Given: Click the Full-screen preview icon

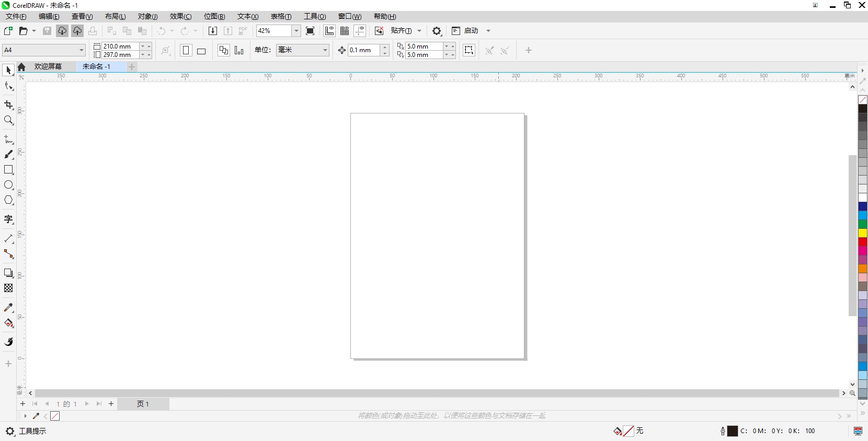Looking at the screenshot, I should 310,31.
